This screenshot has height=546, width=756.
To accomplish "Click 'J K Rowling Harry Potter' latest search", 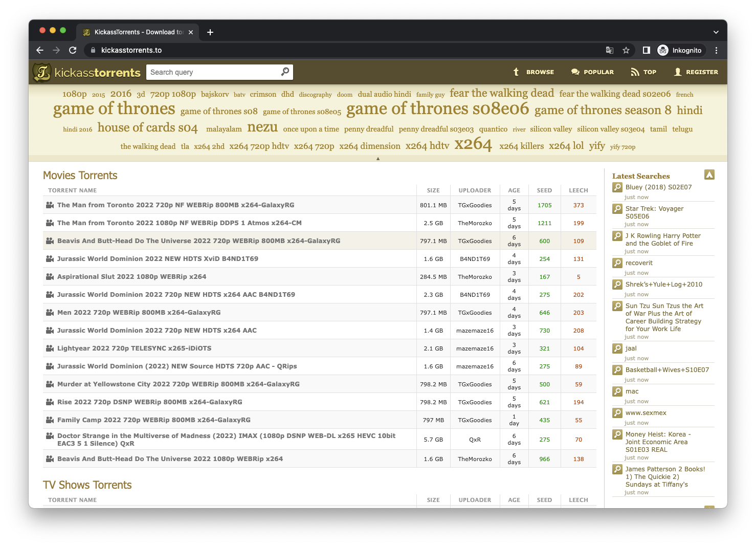I will coord(663,239).
